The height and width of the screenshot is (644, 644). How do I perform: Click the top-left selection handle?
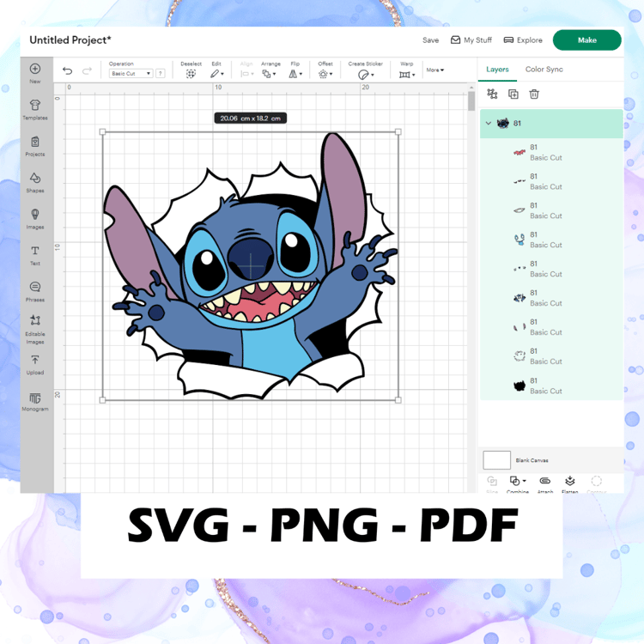pyautogui.click(x=103, y=132)
